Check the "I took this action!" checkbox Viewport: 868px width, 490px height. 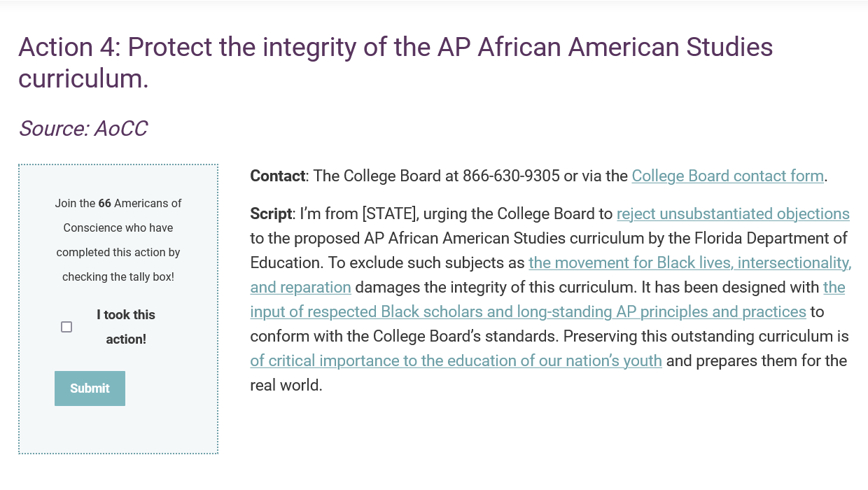tap(66, 327)
